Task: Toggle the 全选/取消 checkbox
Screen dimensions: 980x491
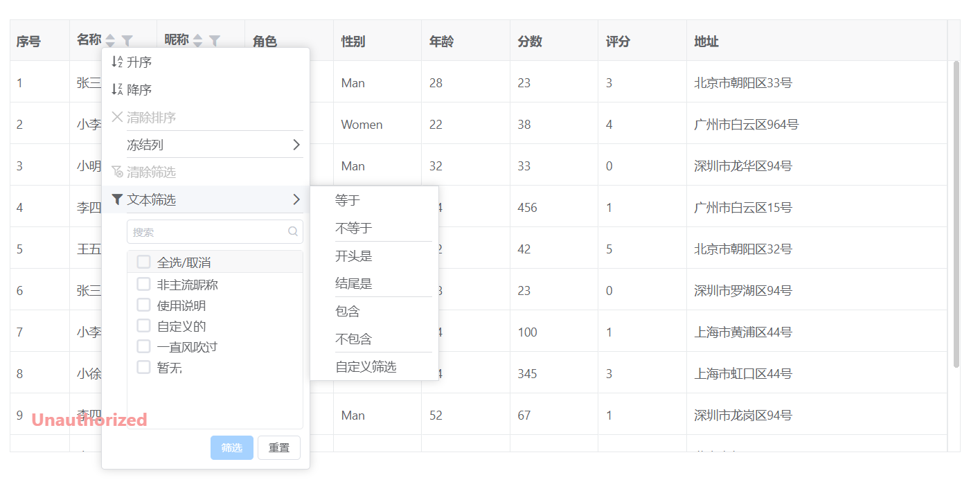Action: click(x=143, y=262)
